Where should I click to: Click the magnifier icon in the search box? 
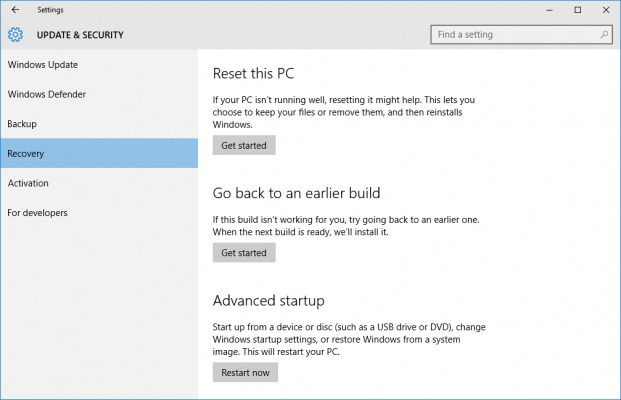[x=605, y=35]
